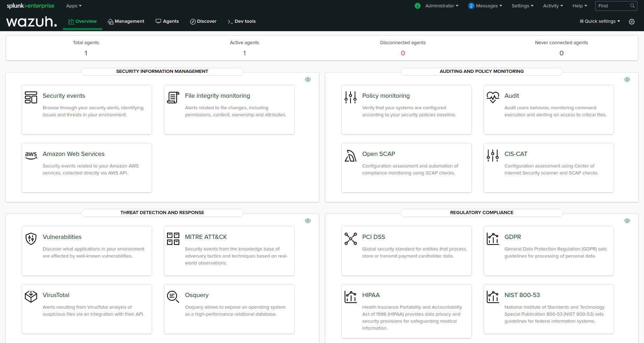
Task: Click the Active agents count value
Action: [244, 53]
